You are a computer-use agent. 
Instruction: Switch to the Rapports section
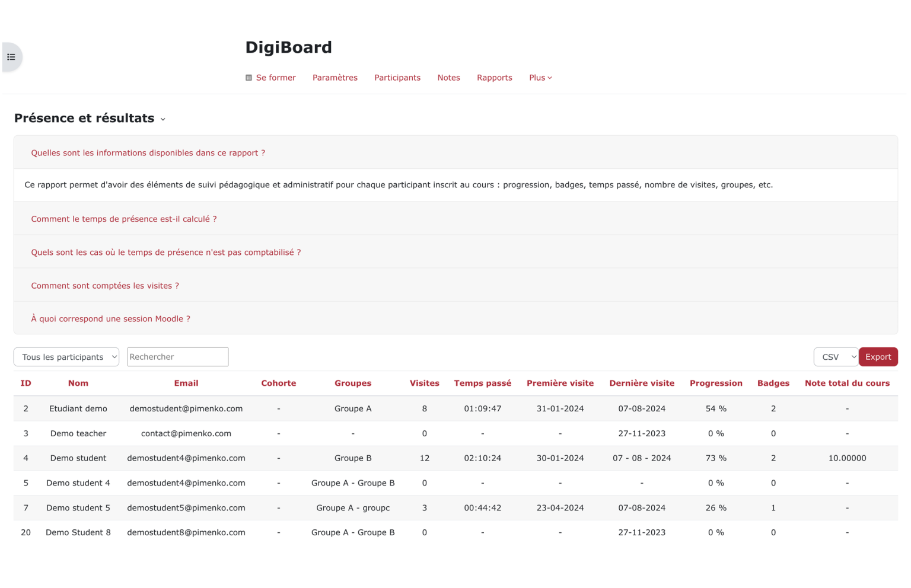[x=494, y=77]
